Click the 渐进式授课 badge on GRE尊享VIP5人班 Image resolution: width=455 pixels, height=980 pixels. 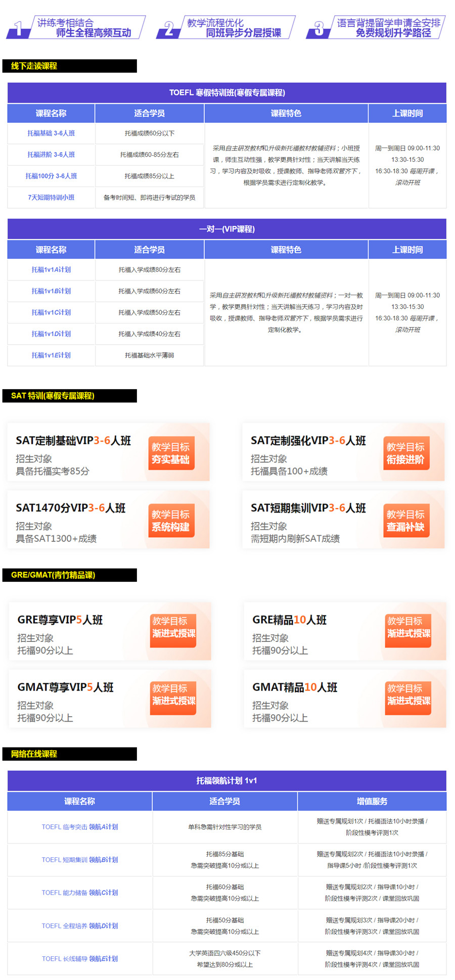coord(173,628)
